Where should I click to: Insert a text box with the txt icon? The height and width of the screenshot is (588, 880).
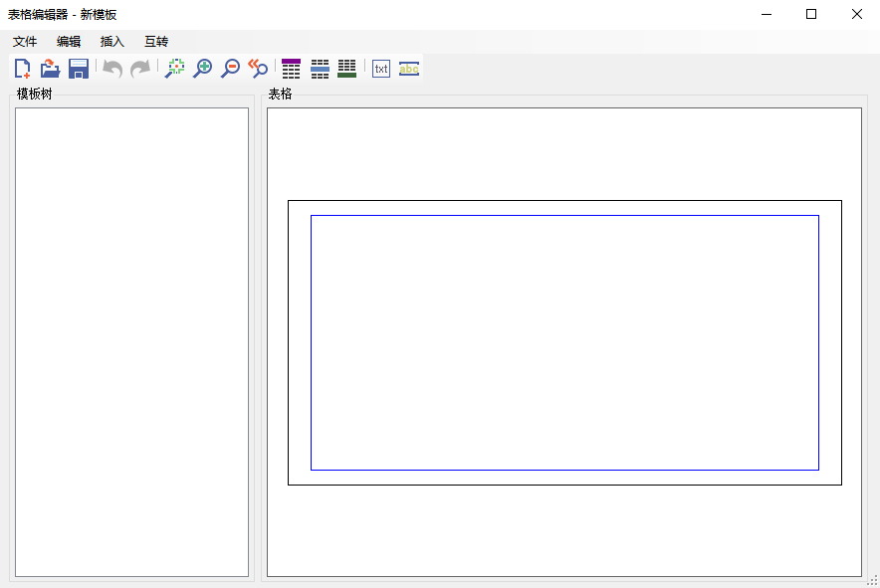pos(381,69)
